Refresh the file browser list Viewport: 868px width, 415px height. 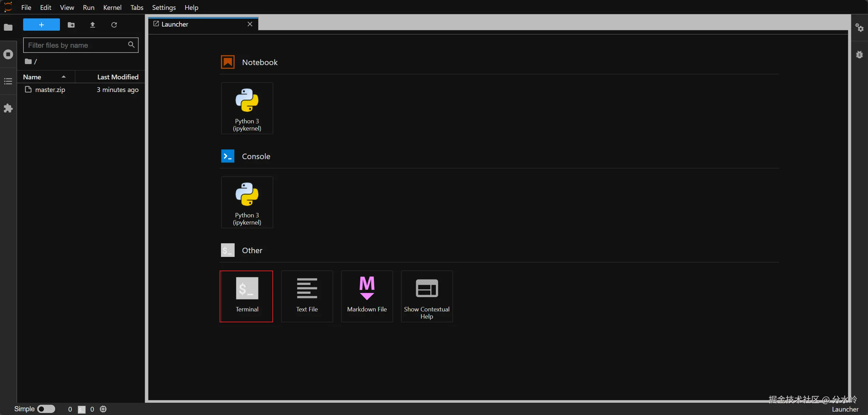pyautogui.click(x=114, y=25)
